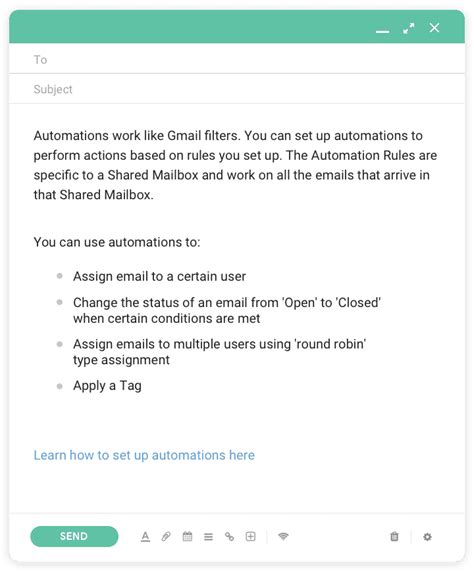Send the email with SEND button
The height and width of the screenshot is (574, 474).
[74, 536]
